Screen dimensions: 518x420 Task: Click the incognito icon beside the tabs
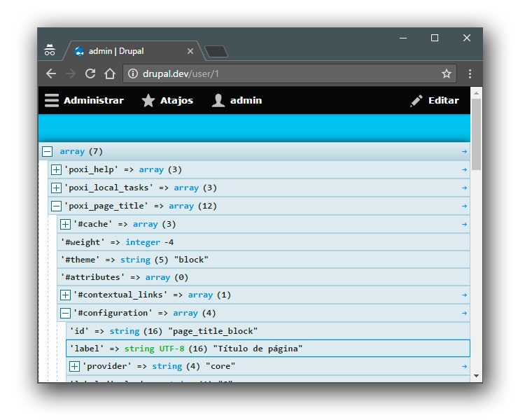(x=50, y=50)
